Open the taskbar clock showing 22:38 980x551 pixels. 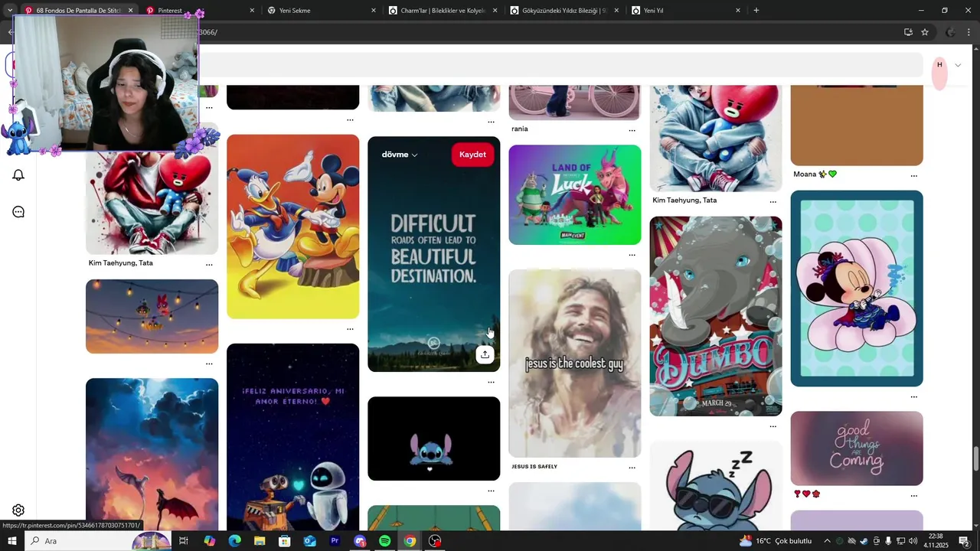coord(936,541)
